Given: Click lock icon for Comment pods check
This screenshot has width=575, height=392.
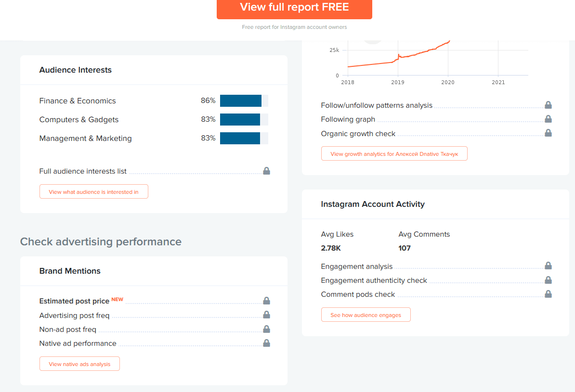Looking at the screenshot, I should click(548, 294).
